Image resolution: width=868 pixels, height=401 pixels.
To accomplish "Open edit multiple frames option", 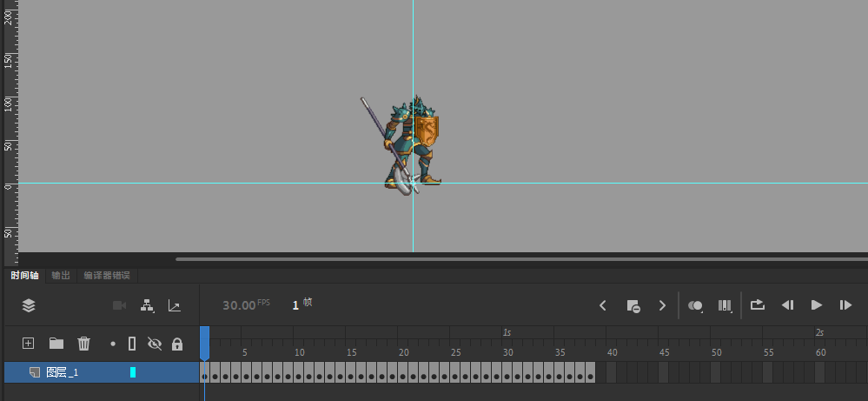I will pos(725,305).
